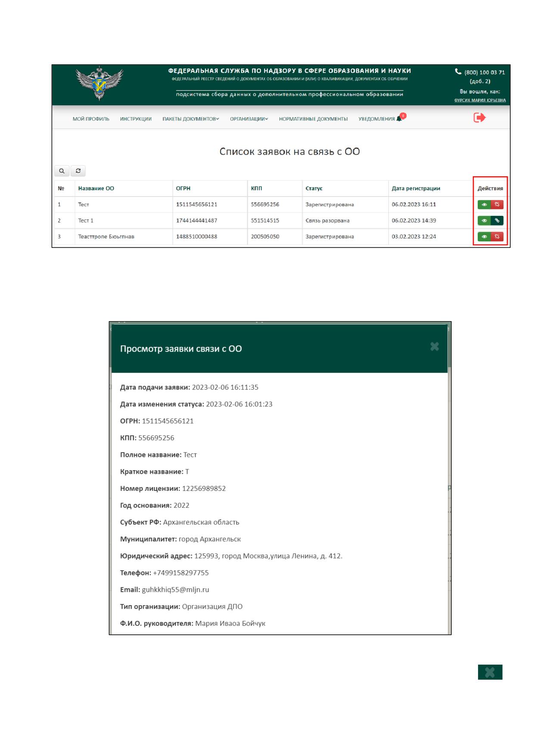The height and width of the screenshot is (756, 534).
Task: Sort by the КПП column header
Action: pyautogui.click(x=256, y=188)
